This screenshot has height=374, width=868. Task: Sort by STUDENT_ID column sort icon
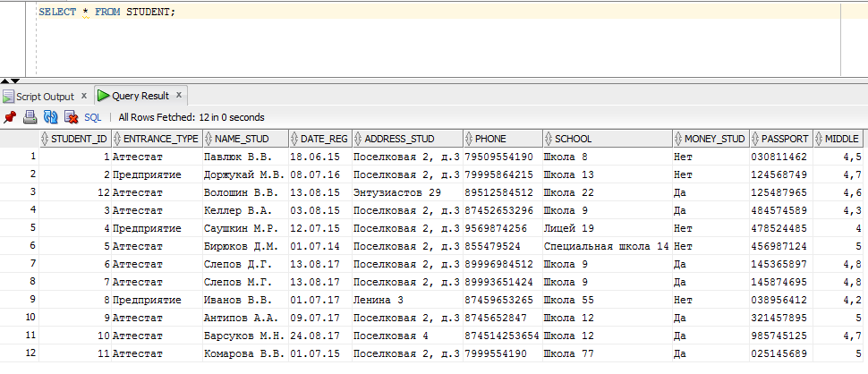(46, 139)
